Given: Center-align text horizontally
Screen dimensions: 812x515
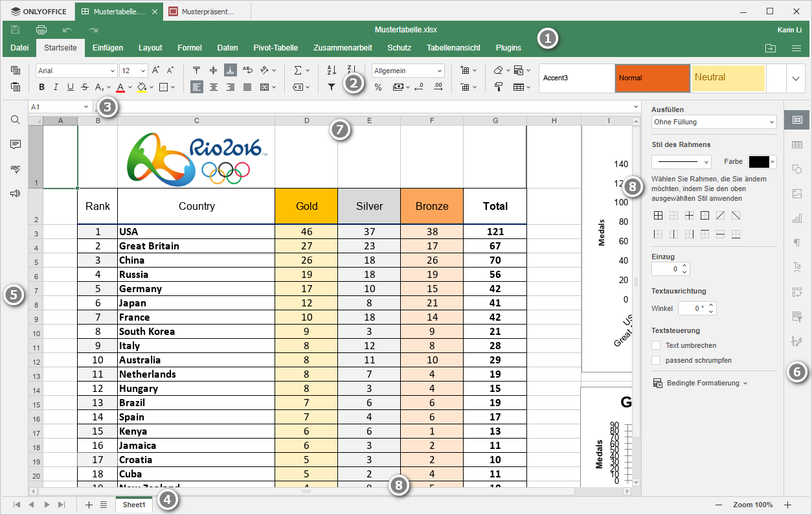Looking at the screenshot, I should 214,87.
